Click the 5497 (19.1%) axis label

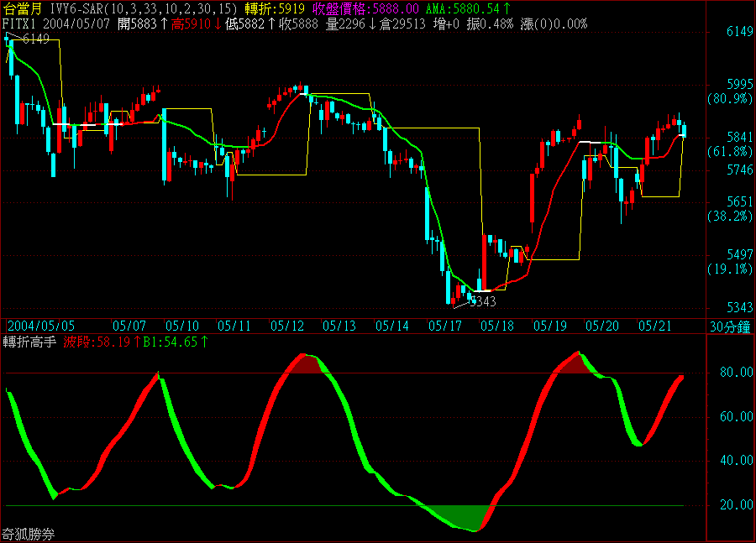(730, 262)
